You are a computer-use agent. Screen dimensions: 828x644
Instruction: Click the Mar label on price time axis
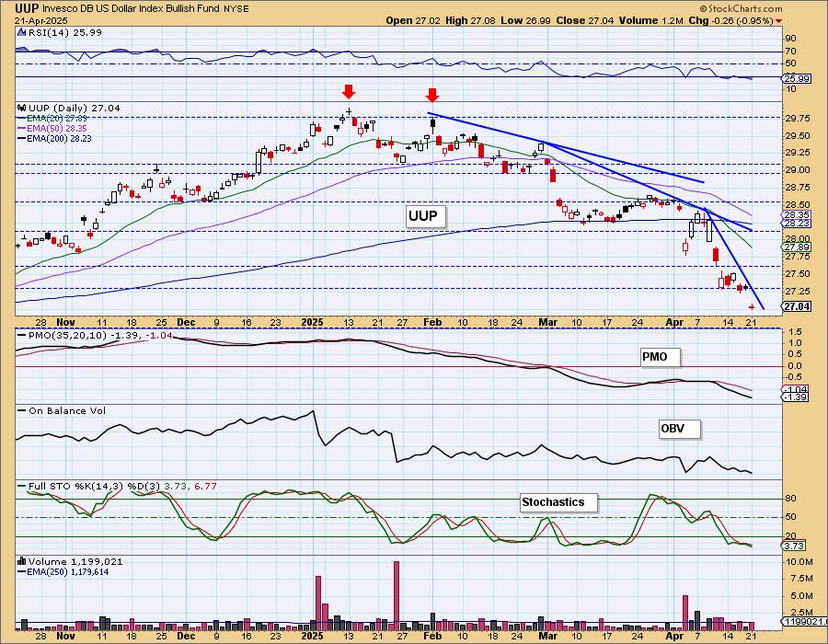(548, 322)
